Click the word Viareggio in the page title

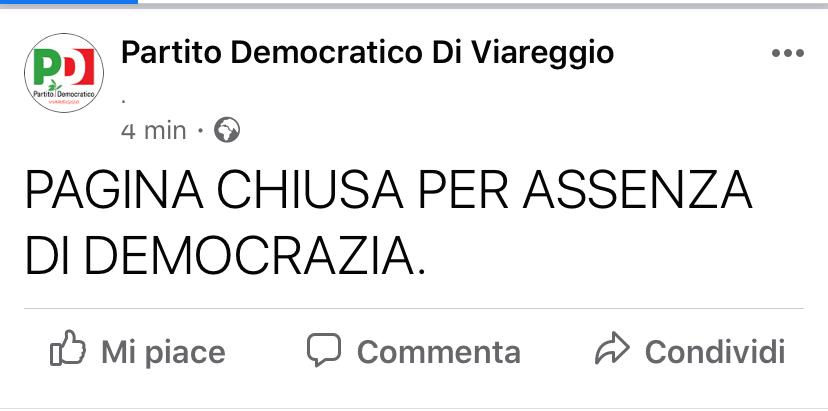542,53
